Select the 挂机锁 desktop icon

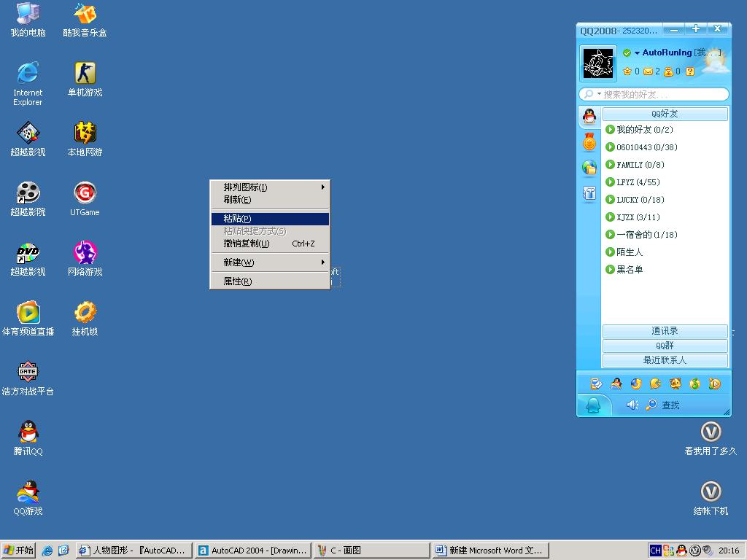point(85,318)
